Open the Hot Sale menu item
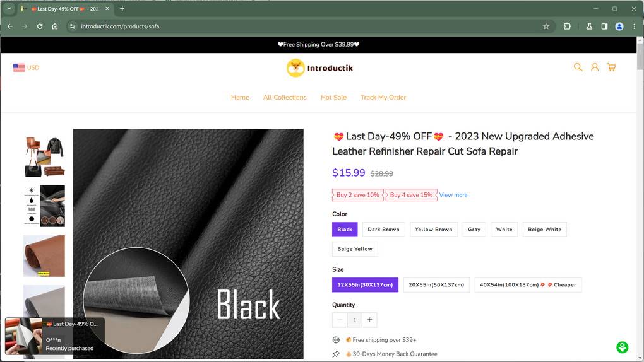Viewport: 644px width, 362px height. pyautogui.click(x=333, y=98)
